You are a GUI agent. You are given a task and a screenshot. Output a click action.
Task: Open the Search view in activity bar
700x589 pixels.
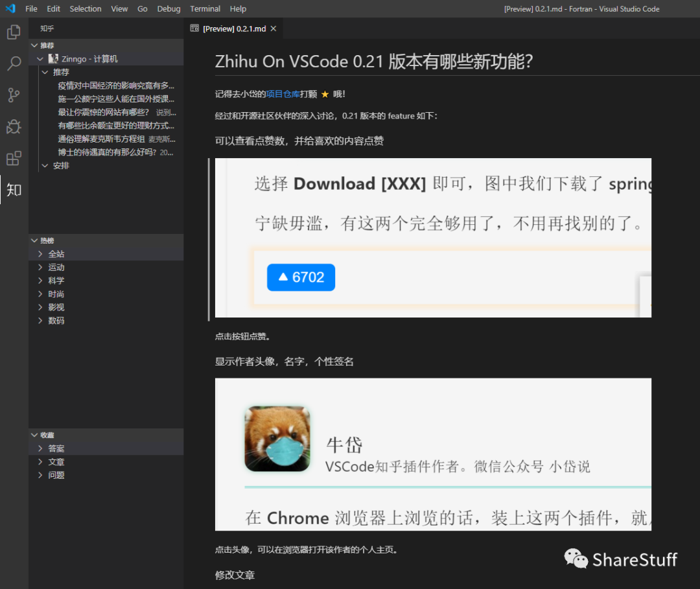[14, 64]
